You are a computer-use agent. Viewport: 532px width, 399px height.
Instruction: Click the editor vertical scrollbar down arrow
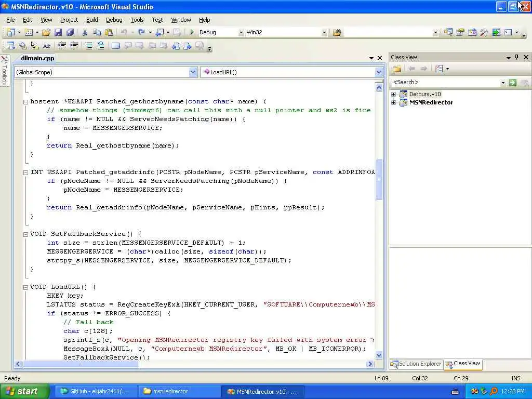point(379,355)
